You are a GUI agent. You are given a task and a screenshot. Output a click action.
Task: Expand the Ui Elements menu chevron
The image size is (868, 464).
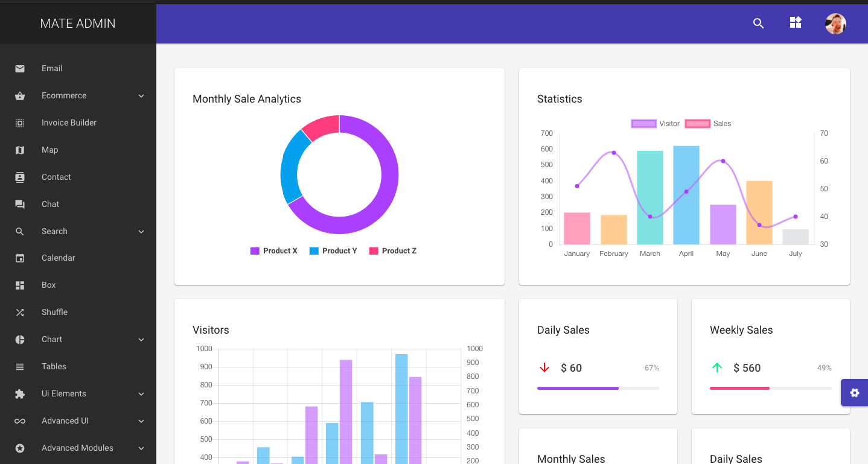tap(141, 394)
